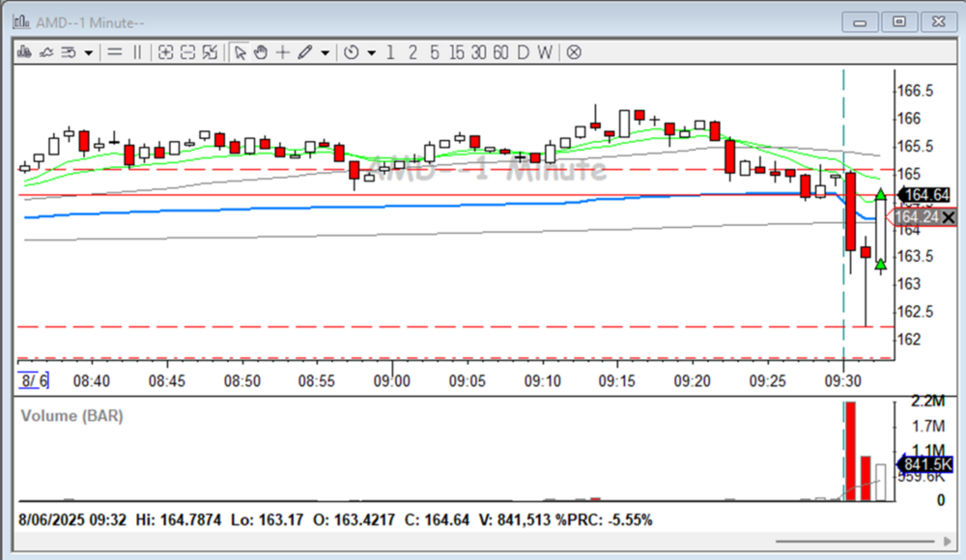966x560 pixels.
Task: Click the zoom out icon
Action: (187, 52)
